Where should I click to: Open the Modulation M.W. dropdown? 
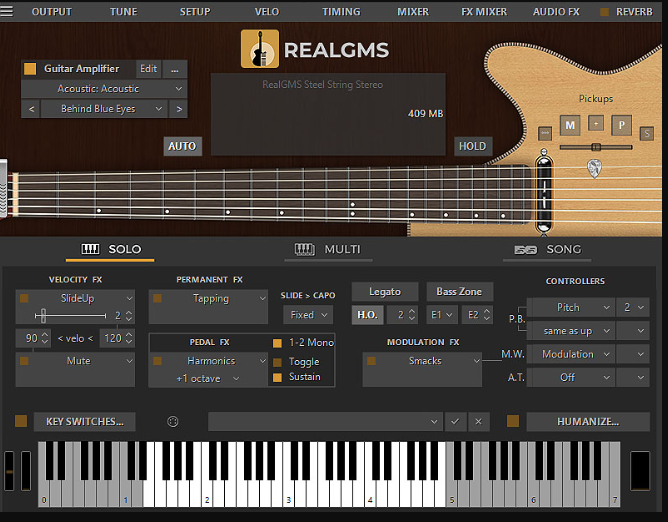tap(570, 354)
